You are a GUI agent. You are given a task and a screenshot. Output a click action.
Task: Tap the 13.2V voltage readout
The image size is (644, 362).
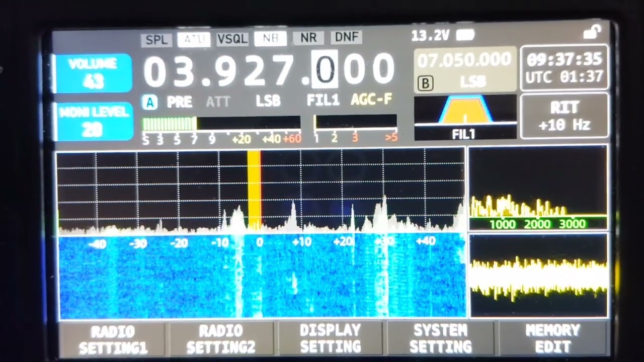(x=430, y=35)
